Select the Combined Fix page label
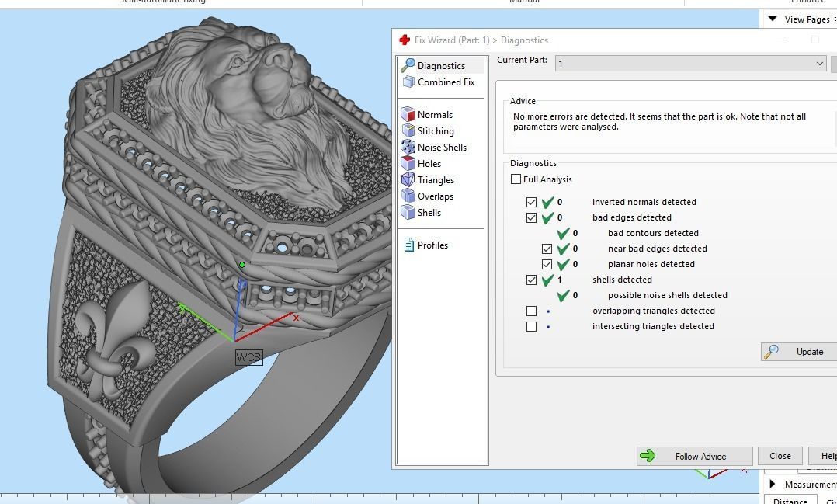 pyautogui.click(x=446, y=82)
